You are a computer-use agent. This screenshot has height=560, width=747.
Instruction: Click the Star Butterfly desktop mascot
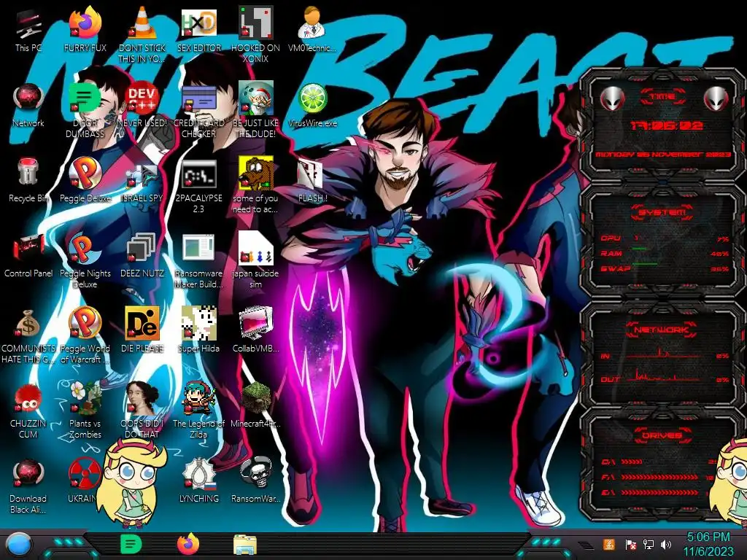pyautogui.click(x=131, y=481)
